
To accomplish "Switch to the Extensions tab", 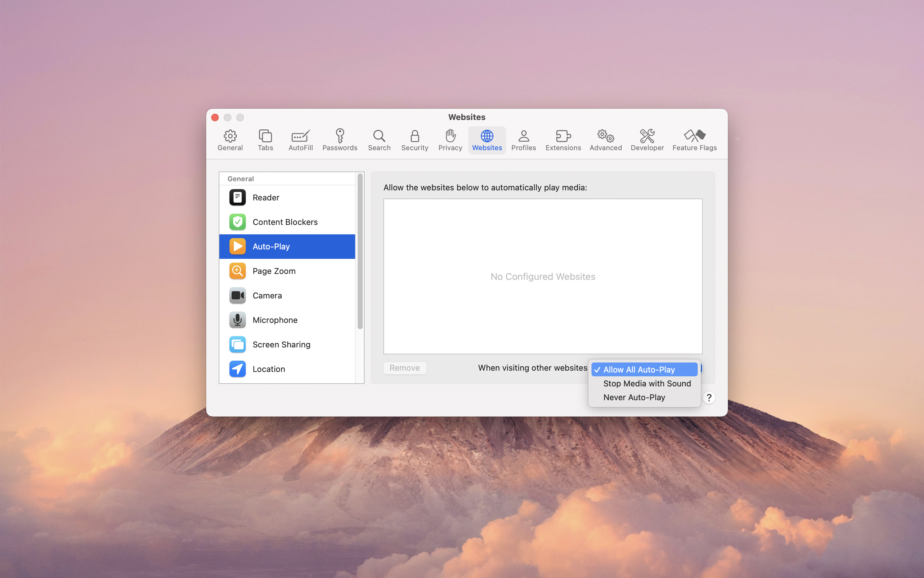I will pyautogui.click(x=562, y=140).
